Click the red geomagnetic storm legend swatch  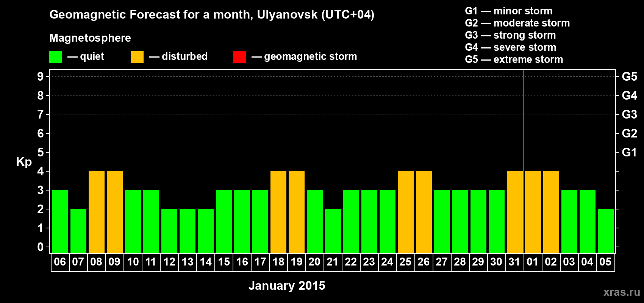coord(240,57)
